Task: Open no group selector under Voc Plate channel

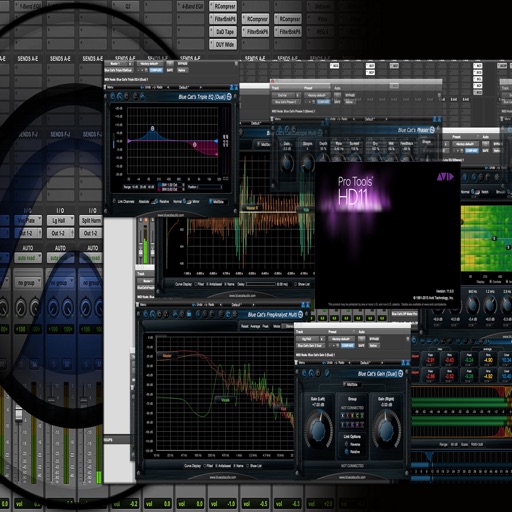Action: tap(28, 283)
